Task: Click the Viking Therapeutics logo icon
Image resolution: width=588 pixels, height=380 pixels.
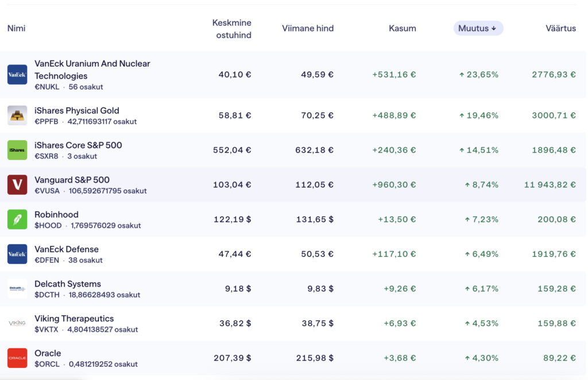Action: [x=17, y=323]
